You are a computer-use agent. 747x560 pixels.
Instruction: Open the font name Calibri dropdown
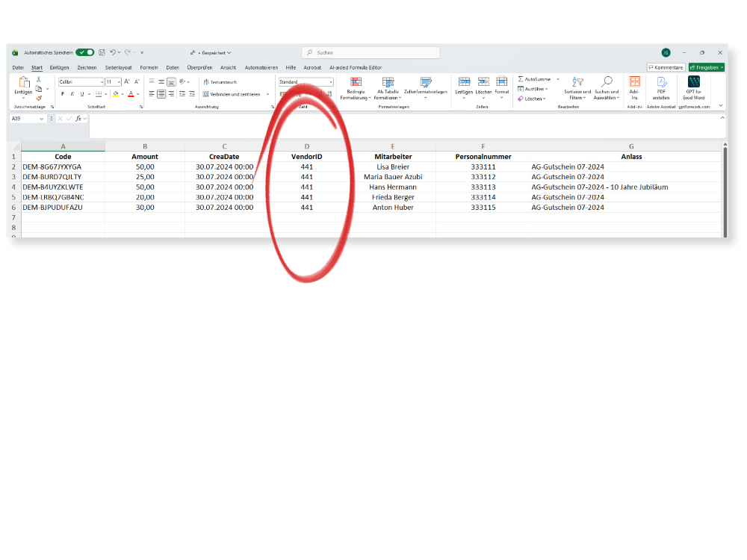pos(102,82)
